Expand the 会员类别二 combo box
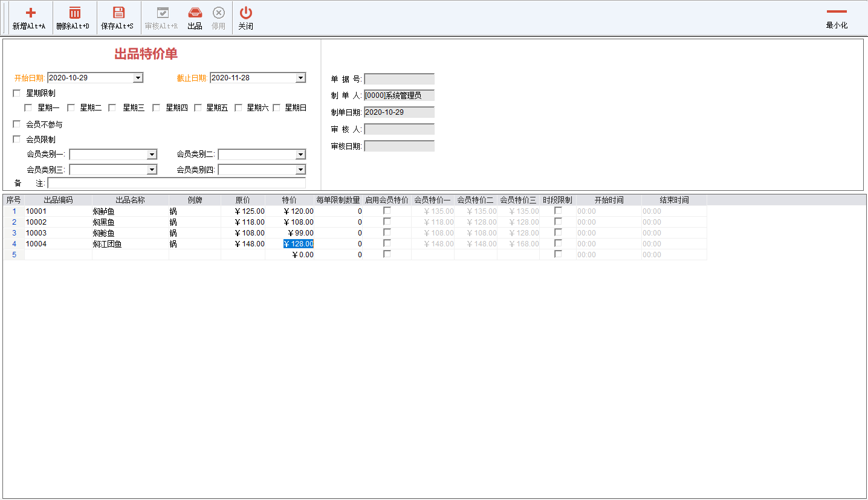The width and height of the screenshot is (868, 500). 300,155
